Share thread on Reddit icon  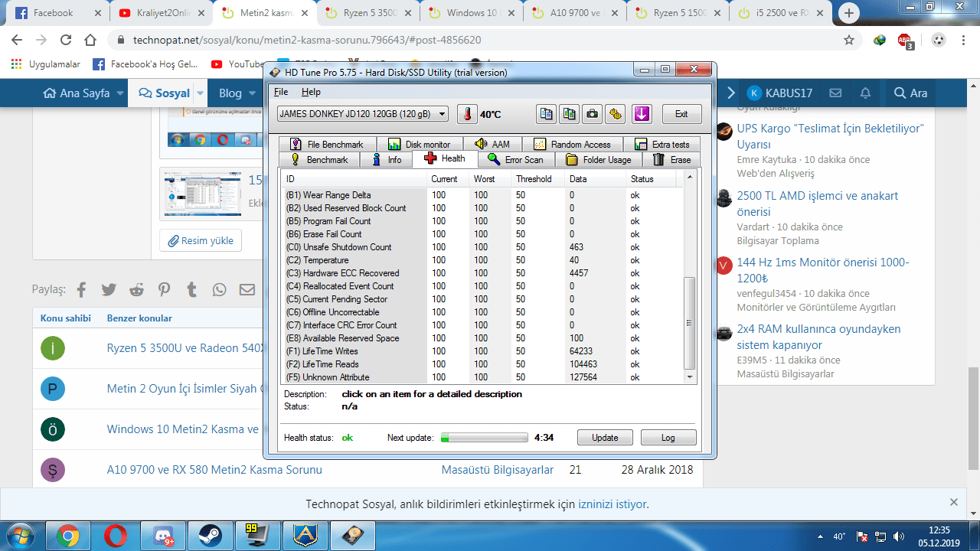click(x=137, y=290)
